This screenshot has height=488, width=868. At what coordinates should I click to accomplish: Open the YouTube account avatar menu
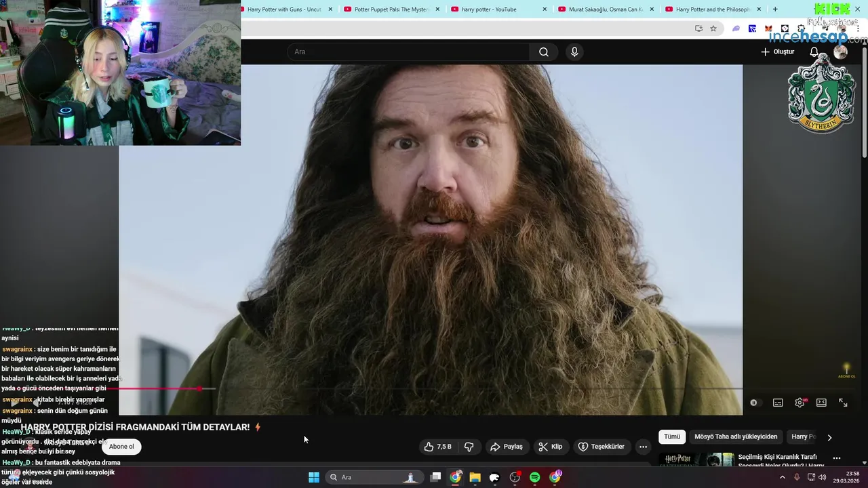(840, 52)
